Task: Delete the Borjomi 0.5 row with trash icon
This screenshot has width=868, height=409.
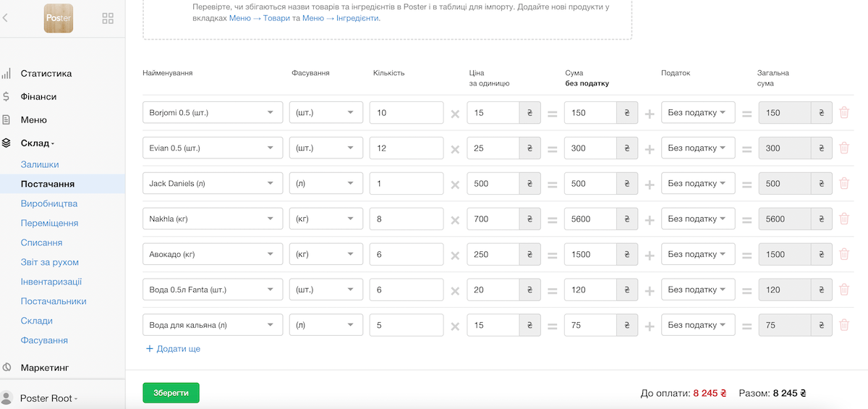Action: tap(843, 113)
